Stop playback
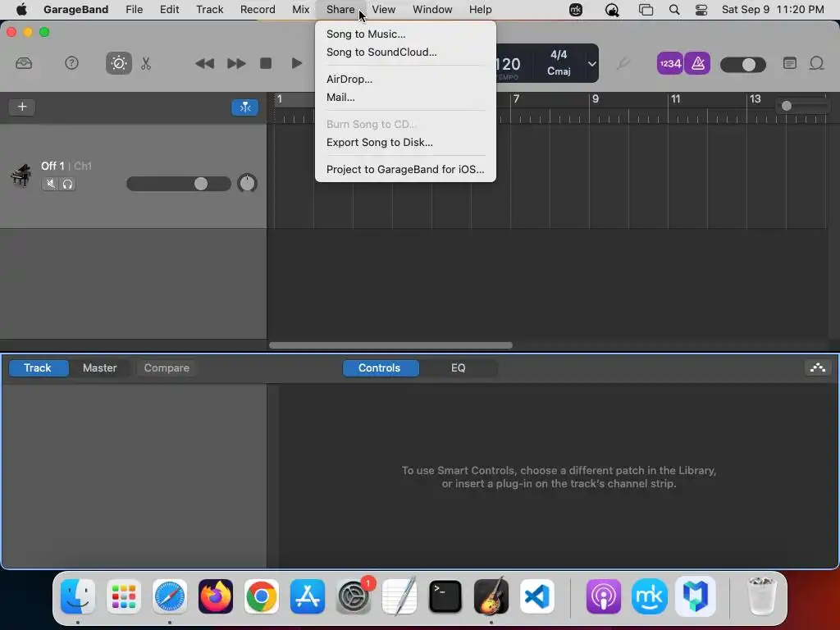Viewport: 840px width, 630px height. (266, 63)
